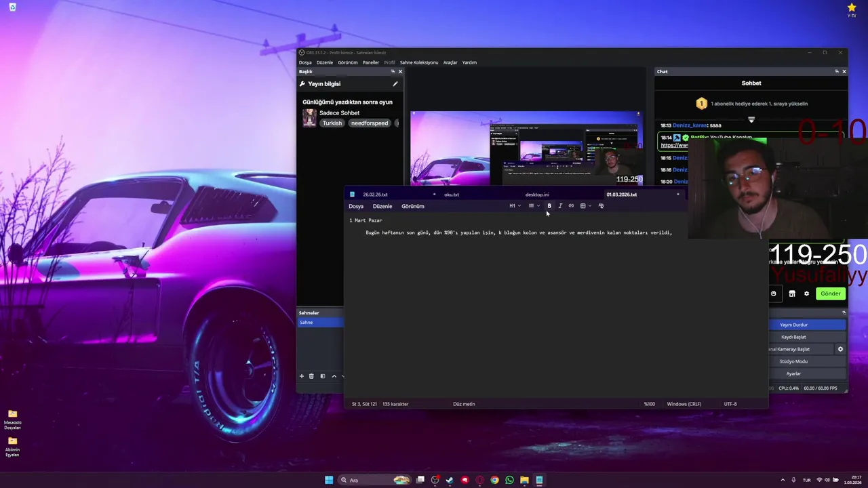Open the Araçlar menu in OBS
868x488 pixels.
pos(450,62)
